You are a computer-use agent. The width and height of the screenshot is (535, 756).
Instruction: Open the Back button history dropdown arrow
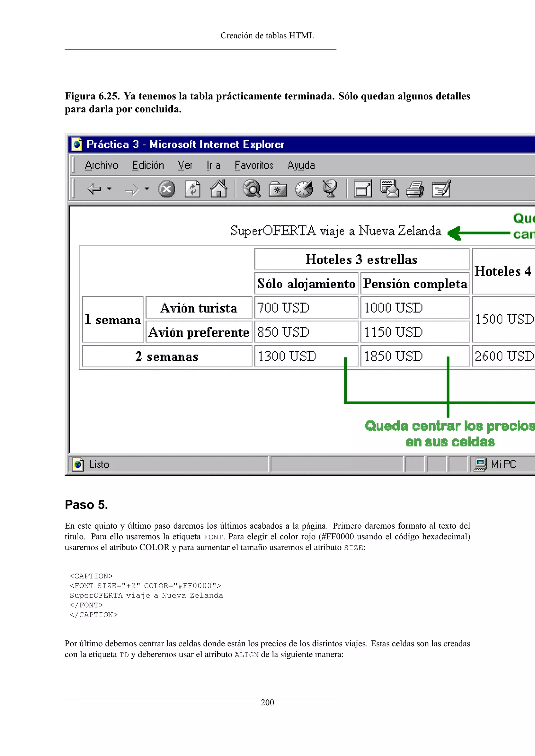point(109,189)
